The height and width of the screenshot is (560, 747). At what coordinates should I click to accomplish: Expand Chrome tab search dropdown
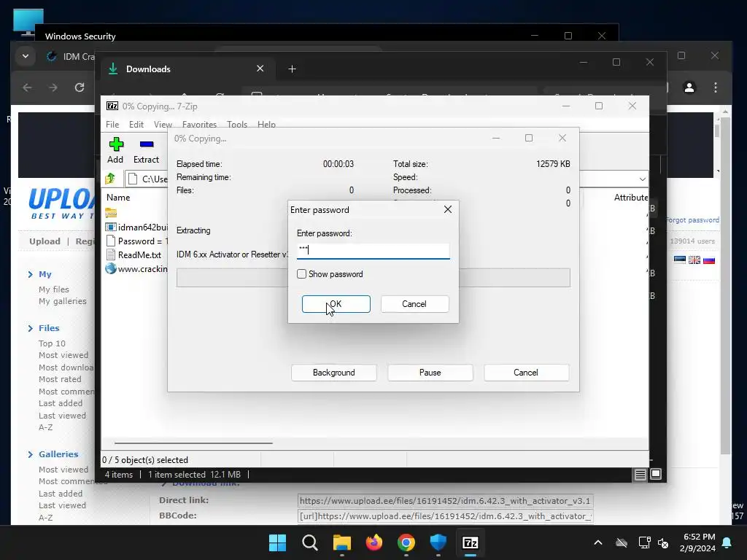(x=26, y=56)
